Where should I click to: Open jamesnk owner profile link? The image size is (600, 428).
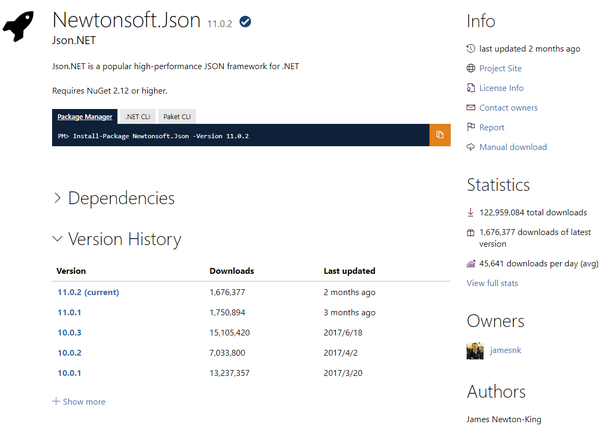[x=507, y=351]
